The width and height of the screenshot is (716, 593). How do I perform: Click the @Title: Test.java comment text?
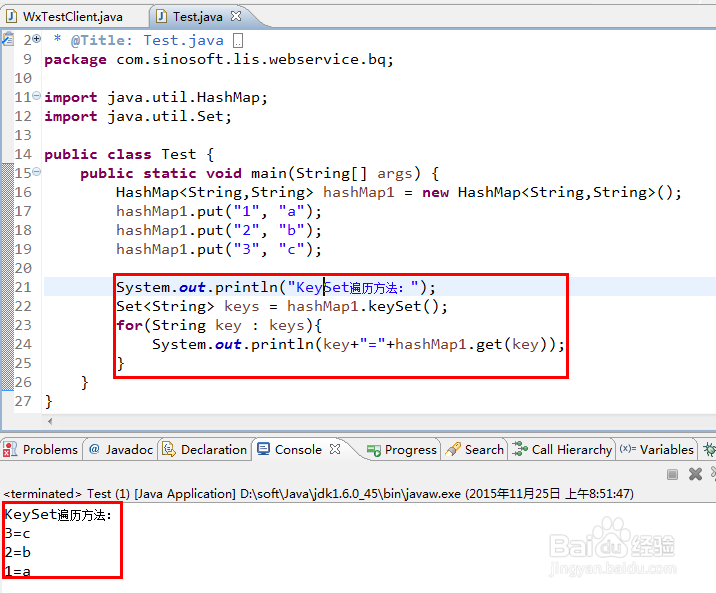147,41
